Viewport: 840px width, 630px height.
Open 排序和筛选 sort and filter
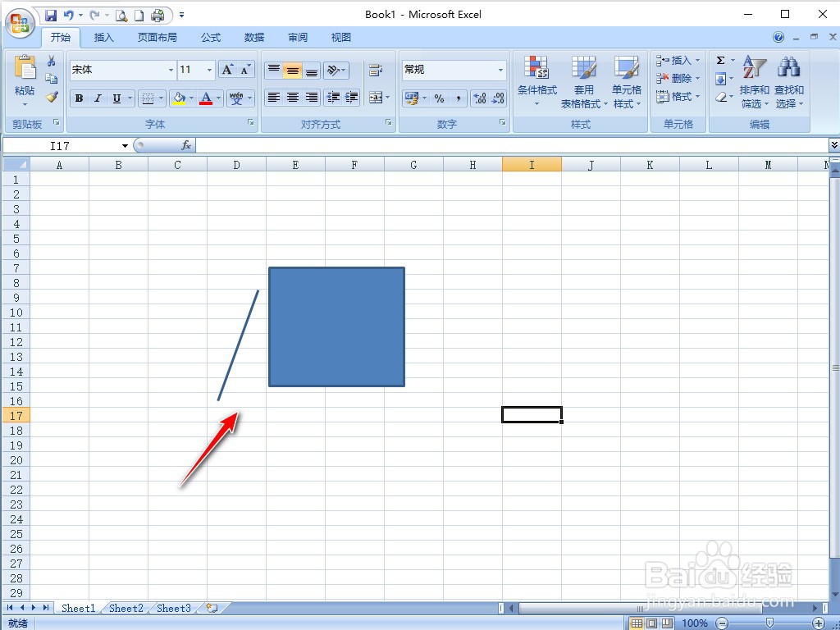coord(755,81)
